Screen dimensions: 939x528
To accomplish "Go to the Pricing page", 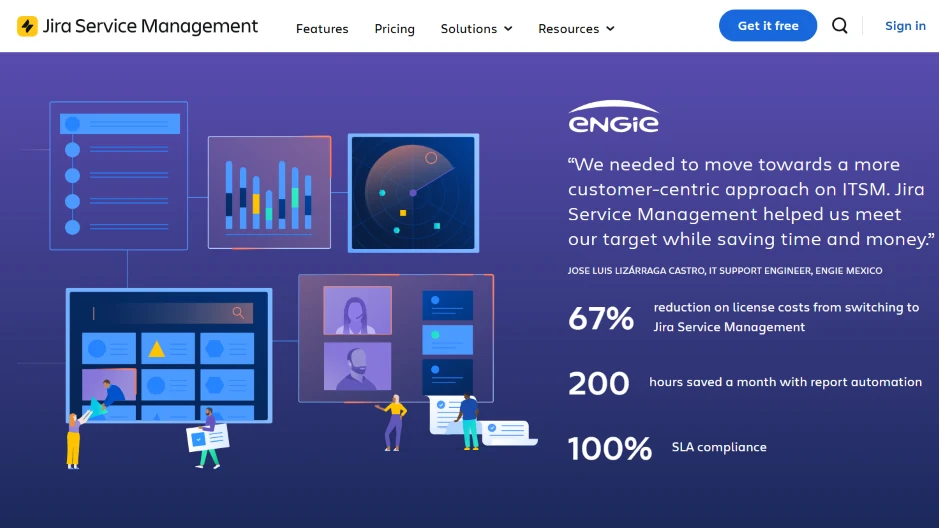I will (395, 29).
